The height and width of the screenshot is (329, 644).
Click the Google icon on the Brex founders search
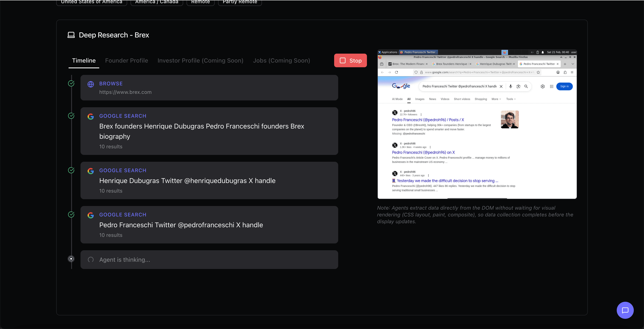91,116
